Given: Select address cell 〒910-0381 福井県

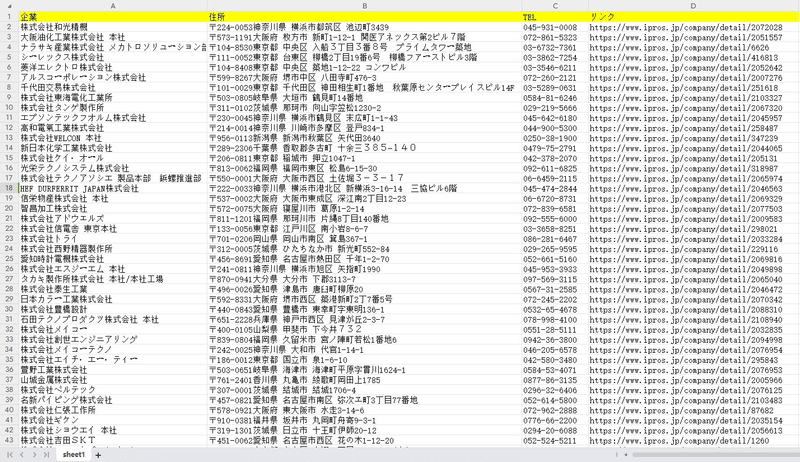Looking at the screenshot, I should 364,420.
